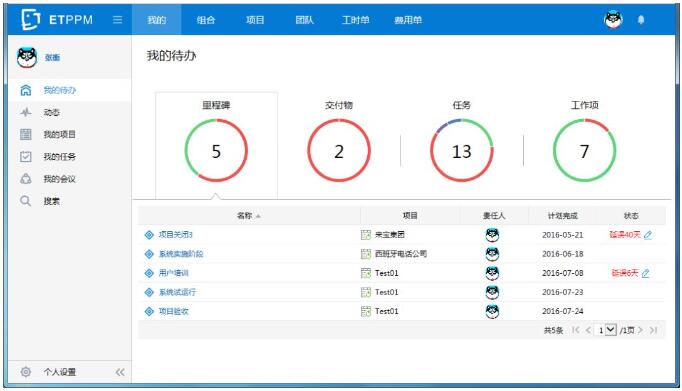Switch to 项目 top tab
Image resolution: width=682 pixels, height=391 pixels.
255,20
